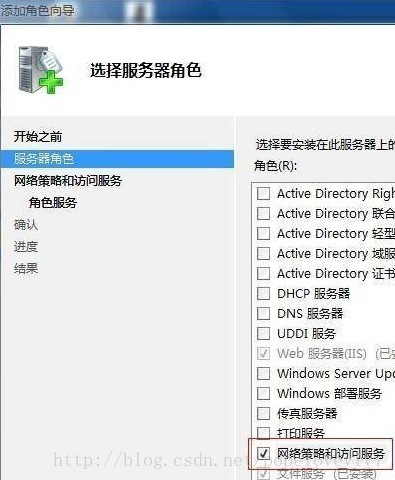The height and width of the screenshot is (480, 395).
Task: Check Windows Server Update role checkbox
Action: pos(263,373)
